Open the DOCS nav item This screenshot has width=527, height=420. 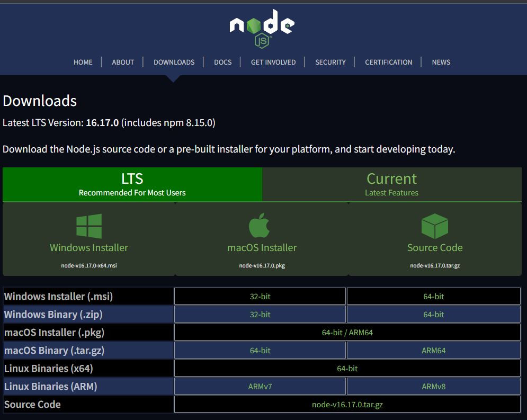pos(223,62)
